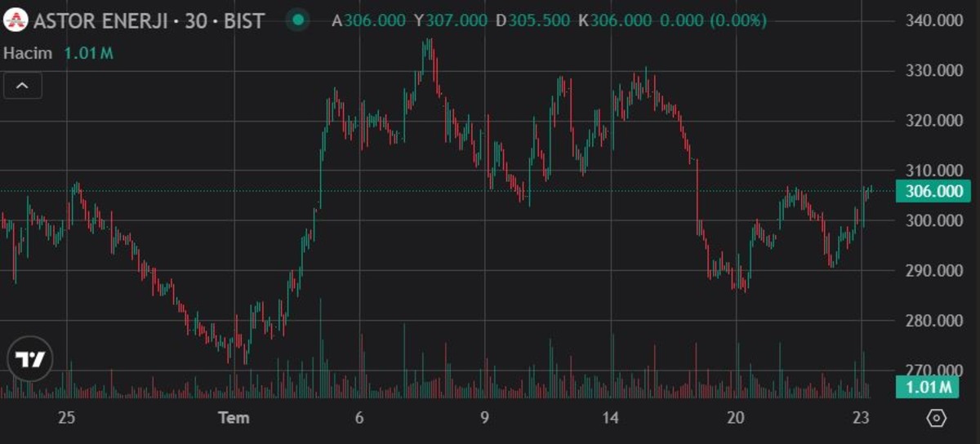Select the 25 date marker on time axis

67,418
